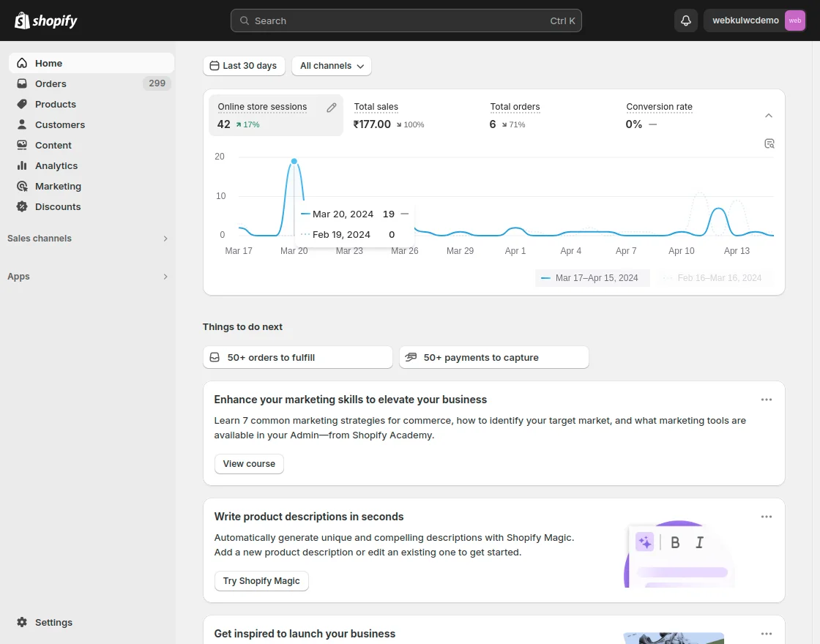
Task: Open more options for Get inspired card
Action: 766,634
